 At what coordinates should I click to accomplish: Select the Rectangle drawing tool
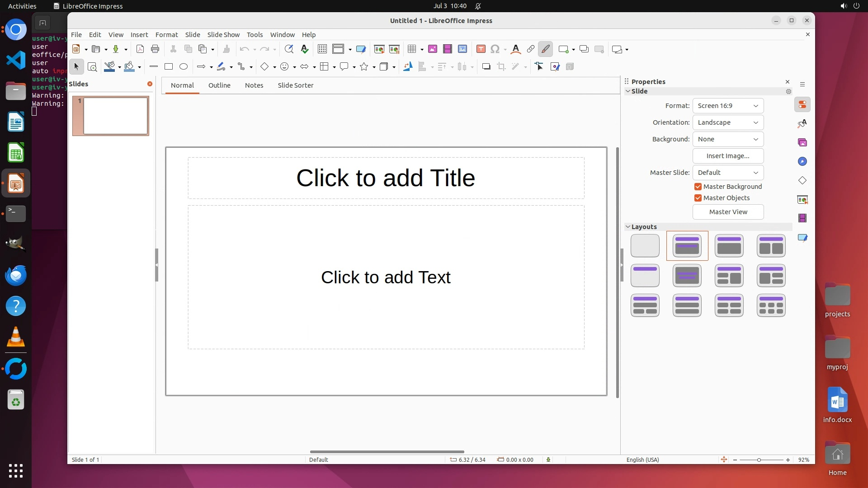click(169, 67)
